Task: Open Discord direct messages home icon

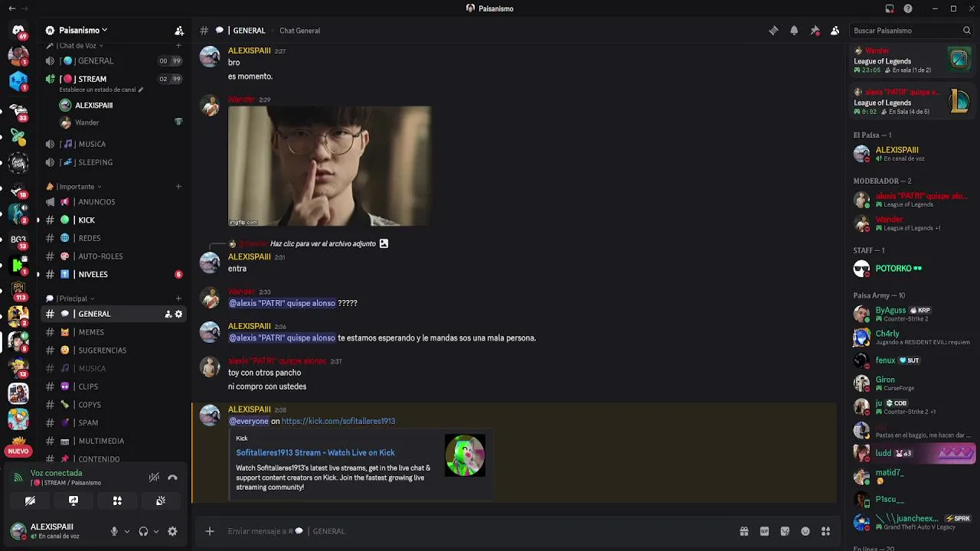Action: pos(18,31)
